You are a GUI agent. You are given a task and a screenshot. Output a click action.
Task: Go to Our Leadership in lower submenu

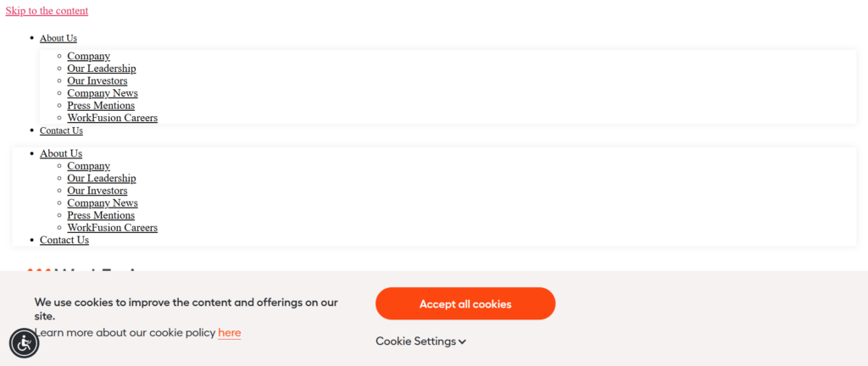[x=102, y=178]
